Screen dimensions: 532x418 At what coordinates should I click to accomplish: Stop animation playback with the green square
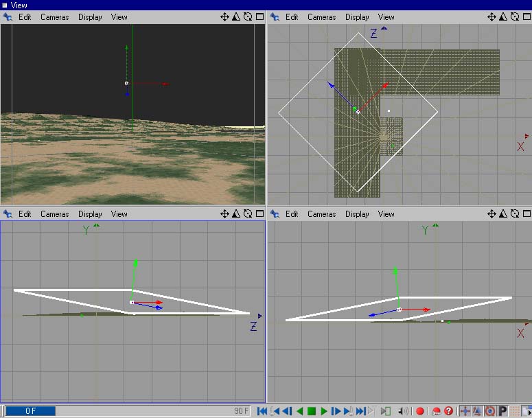tap(312, 411)
